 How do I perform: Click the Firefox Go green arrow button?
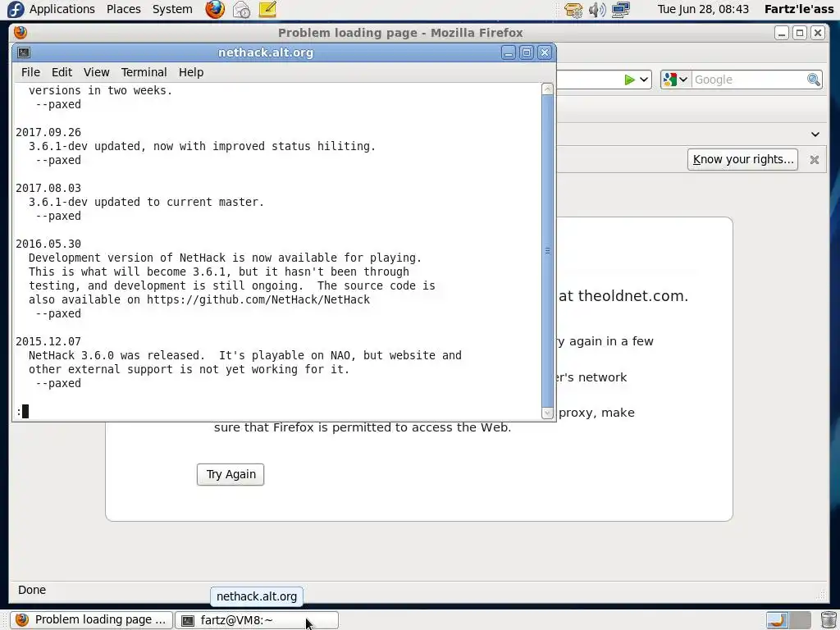tap(629, 80)
